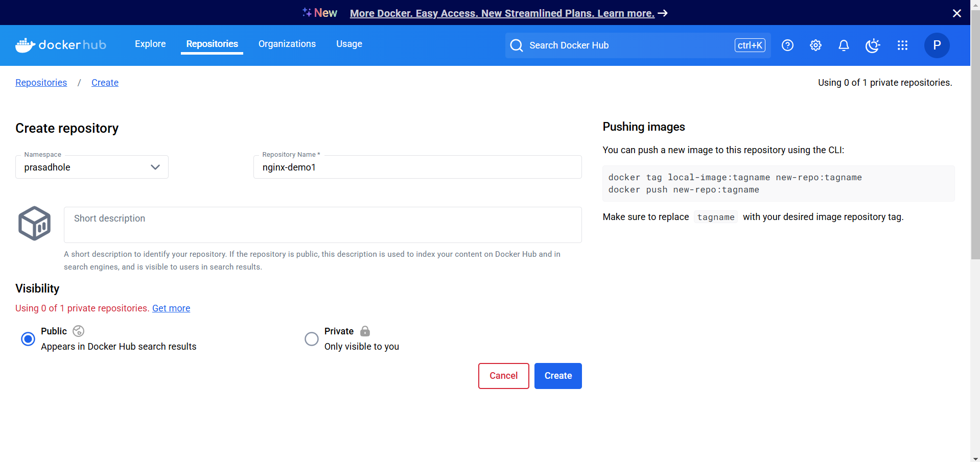Expand the Namespace dropdown

(x=92, y=167)
